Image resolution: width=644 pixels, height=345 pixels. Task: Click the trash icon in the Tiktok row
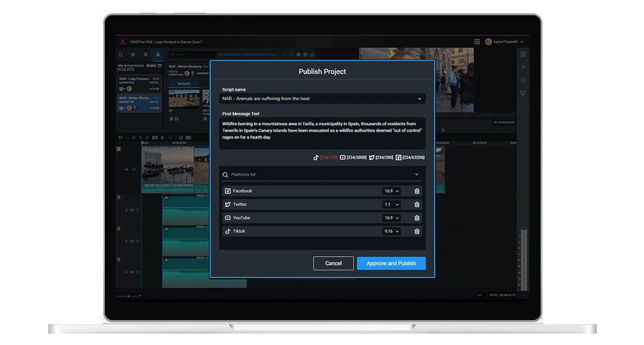[x=417, y=232]
